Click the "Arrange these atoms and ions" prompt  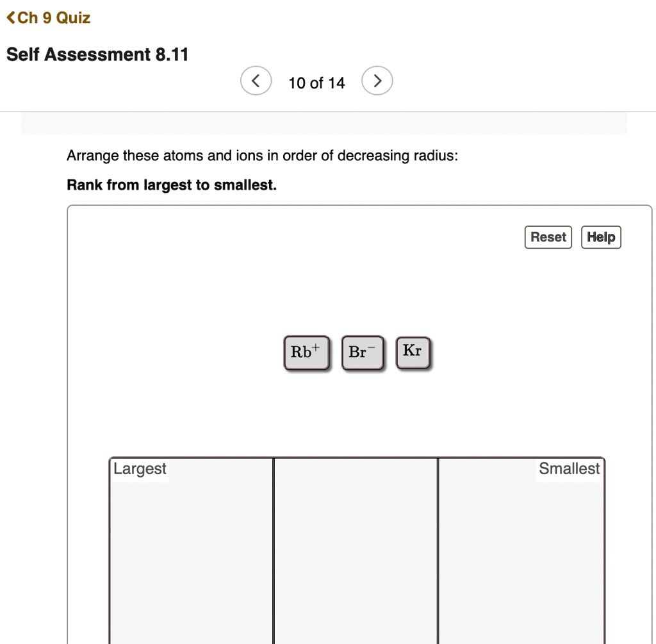pos(262,156)
